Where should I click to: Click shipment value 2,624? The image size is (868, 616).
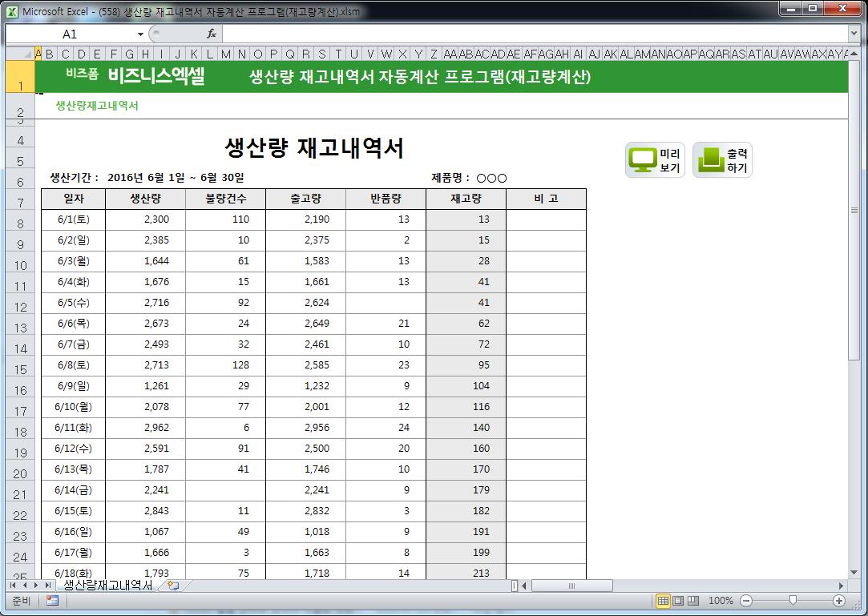[x=306, y=303]
